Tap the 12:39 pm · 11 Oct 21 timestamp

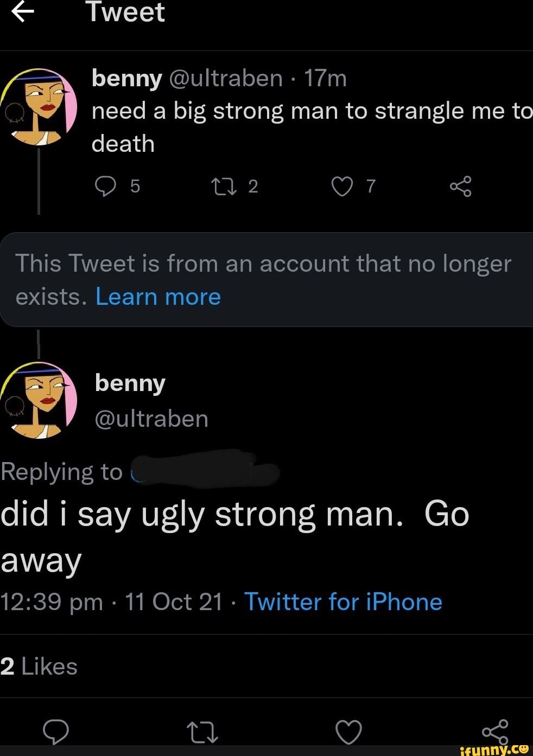[x=112, y=601]
